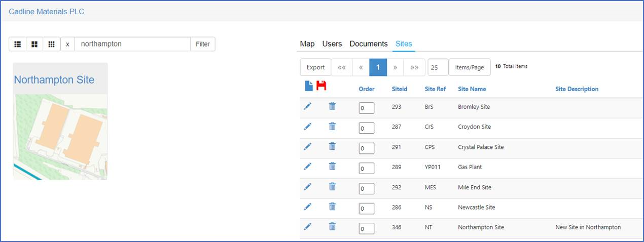The height and width of the screenshot is (242, 644).
Task: Delete Newcastle Site with trash icon
Action: pyautogui.click(x=332, y=206)
